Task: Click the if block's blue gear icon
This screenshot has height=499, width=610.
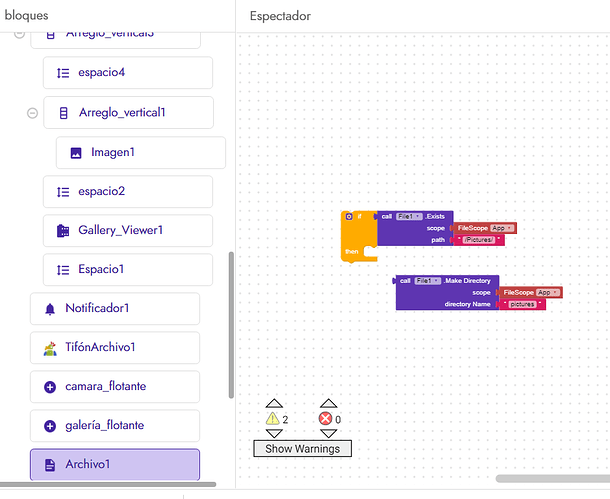Action: click(x=348, y=216)
